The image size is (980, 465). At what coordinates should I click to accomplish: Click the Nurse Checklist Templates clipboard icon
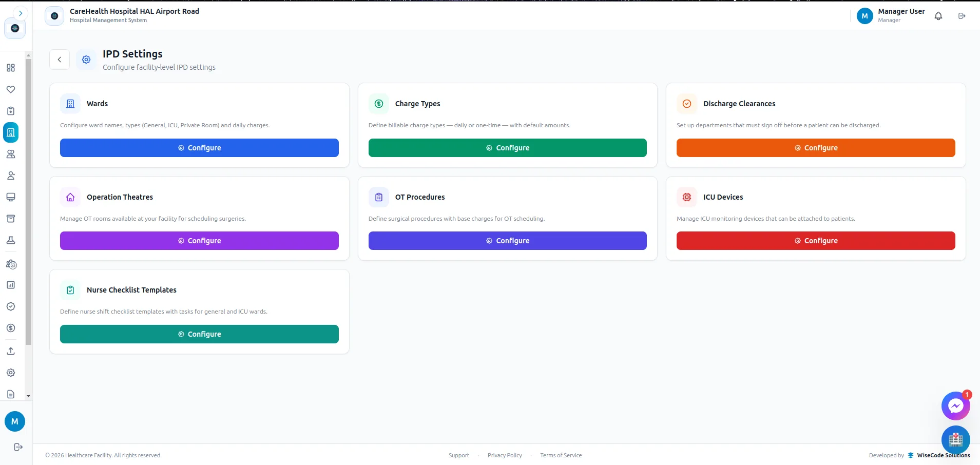tap(70, 290)
